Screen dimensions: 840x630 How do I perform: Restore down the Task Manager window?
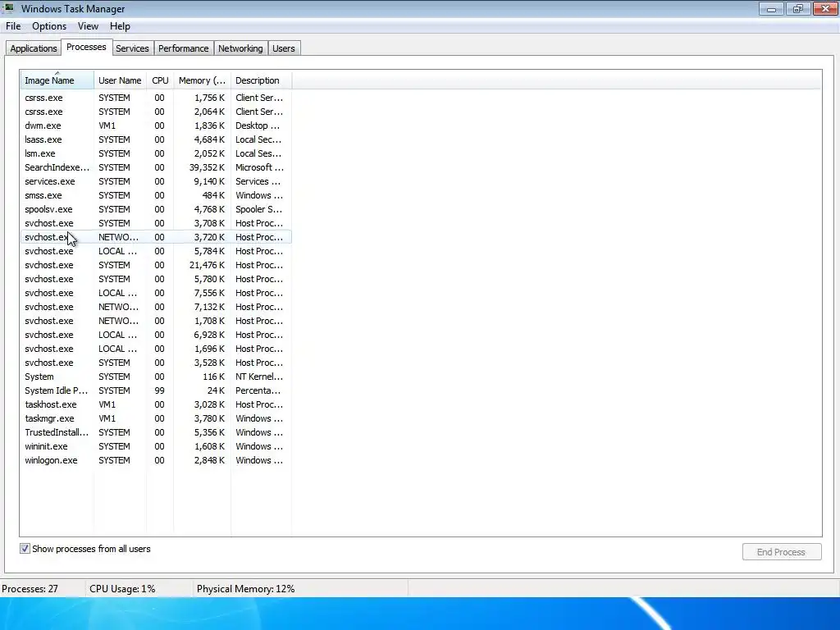[797, 8]
